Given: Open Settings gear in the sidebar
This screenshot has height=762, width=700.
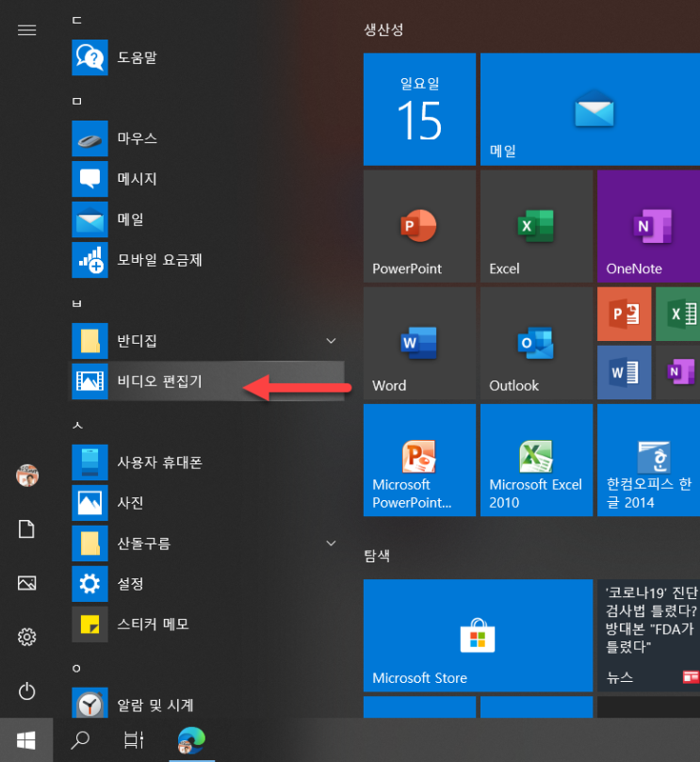Looking at the screenshot, I should (x=26, y=637).
